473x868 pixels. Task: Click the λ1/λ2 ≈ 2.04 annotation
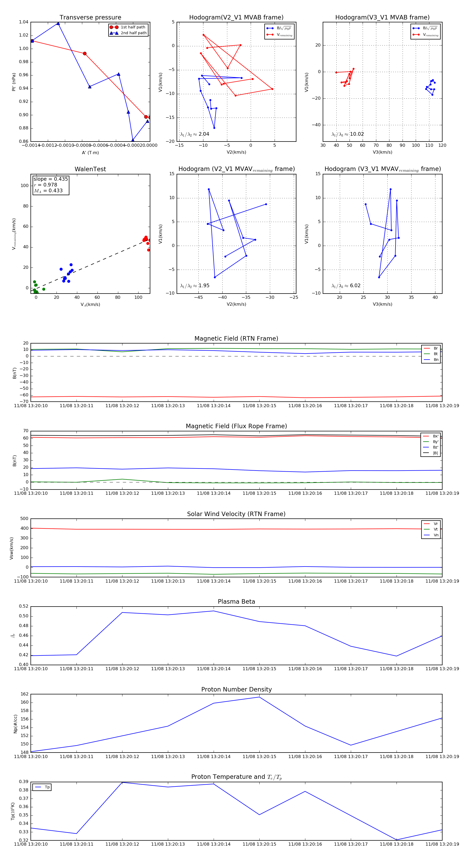coord(194,134)
